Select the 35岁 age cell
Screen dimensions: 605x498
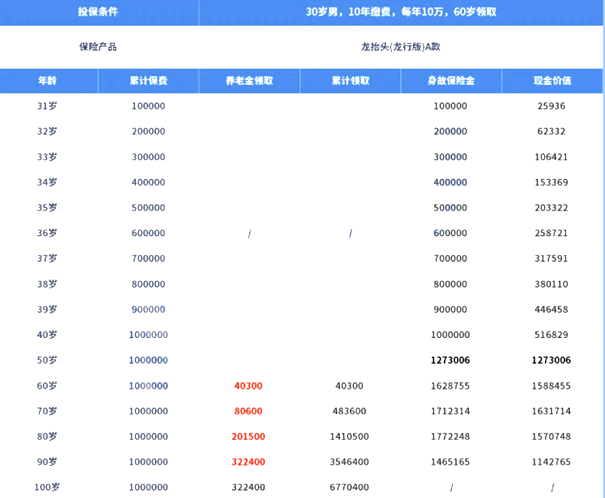[x=47, y=208]
